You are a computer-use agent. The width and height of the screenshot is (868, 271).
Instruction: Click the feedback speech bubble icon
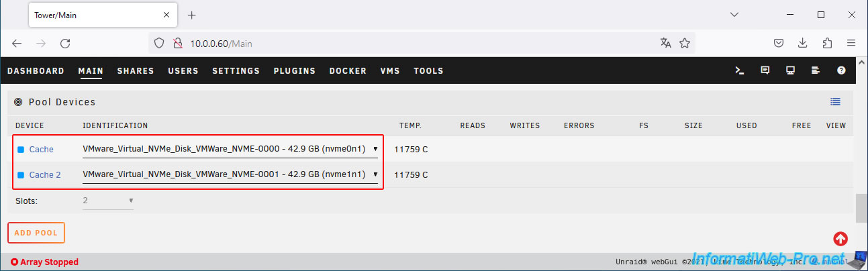click(x=765, y=70)
